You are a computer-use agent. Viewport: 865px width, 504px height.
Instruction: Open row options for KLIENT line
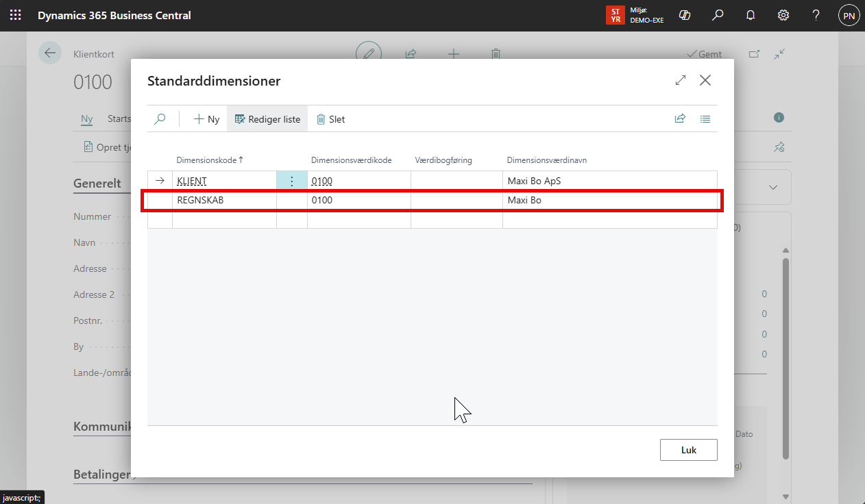click(291, 181)
